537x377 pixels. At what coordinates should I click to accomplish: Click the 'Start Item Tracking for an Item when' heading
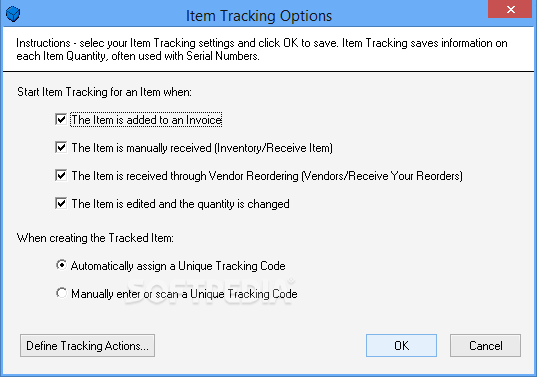point(104,92)
